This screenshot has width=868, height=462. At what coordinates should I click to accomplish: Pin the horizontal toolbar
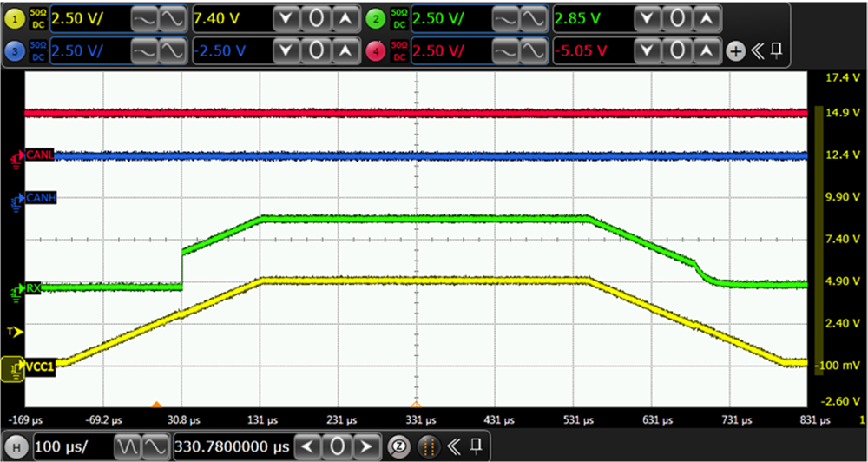point(476,447)
